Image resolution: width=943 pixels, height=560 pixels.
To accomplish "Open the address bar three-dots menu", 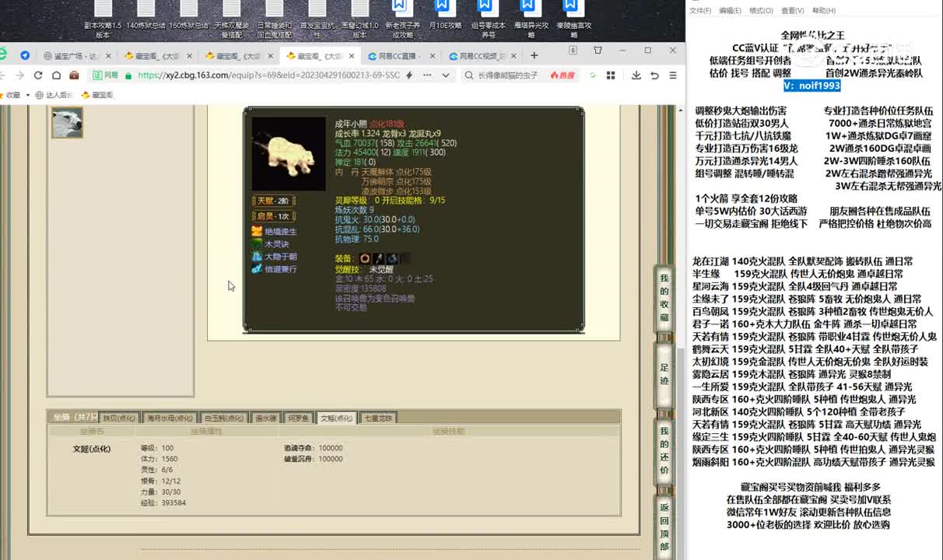I will (x=427, y=75).
